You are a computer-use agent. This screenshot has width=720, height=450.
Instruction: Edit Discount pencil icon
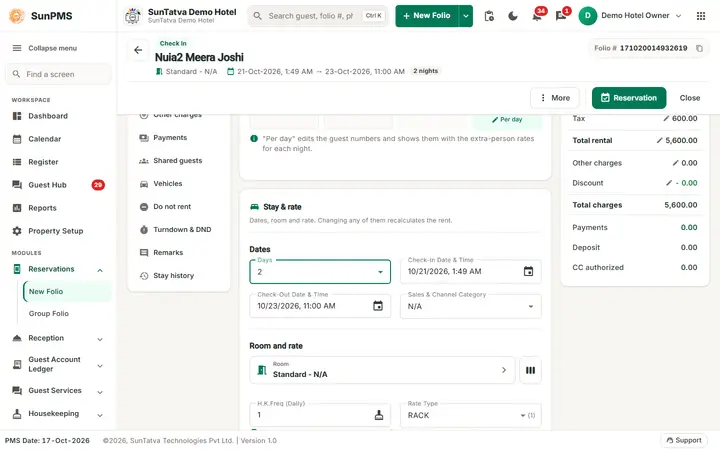tap(669, 183)
